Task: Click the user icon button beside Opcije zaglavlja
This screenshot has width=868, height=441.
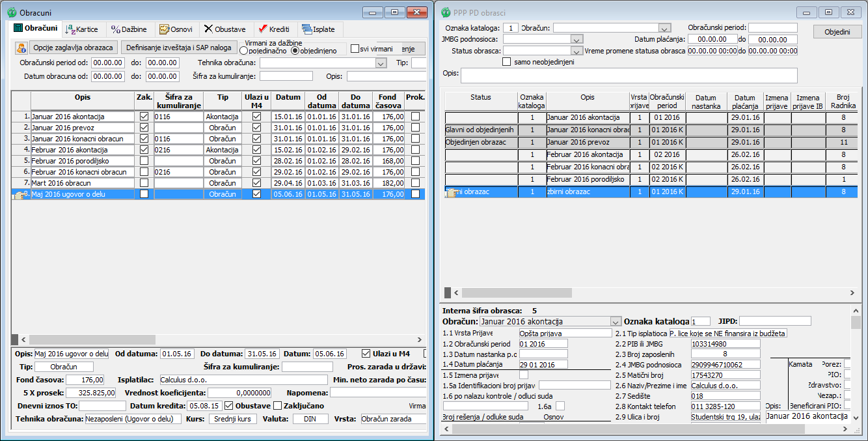Action: pyautogui.click(x=21, y=48)
